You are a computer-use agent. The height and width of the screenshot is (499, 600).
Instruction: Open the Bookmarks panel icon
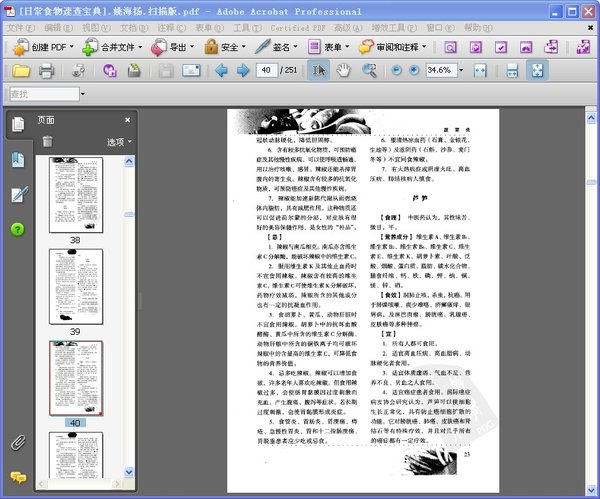(x=17, y=160)
